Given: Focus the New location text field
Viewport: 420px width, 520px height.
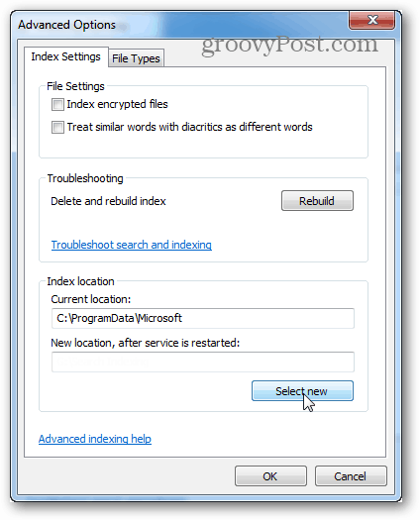Looking at the screenshot, I should 203,362.
